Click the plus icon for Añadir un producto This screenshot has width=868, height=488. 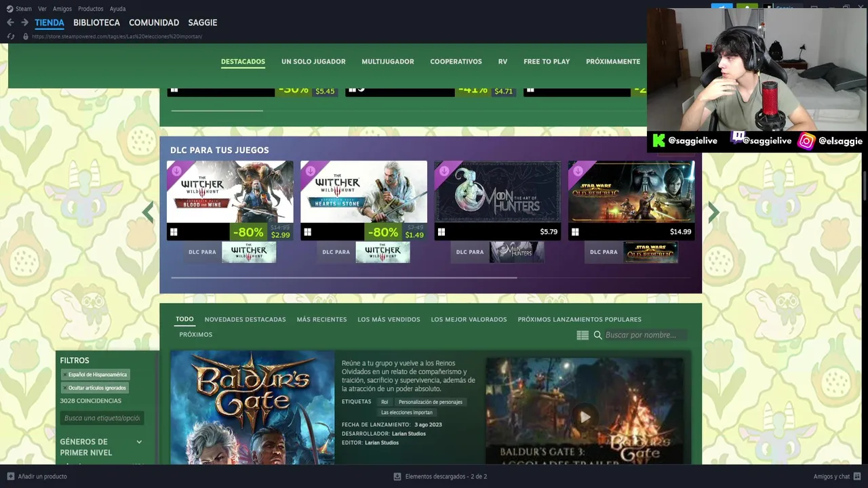point(10,476)
